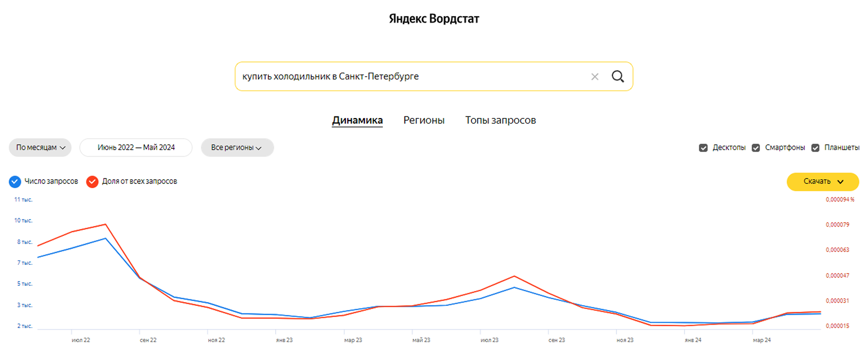This screenshot has width=868, height=356.
Task: Uncheck the Смартфоны checkbox
Action: pos(756,148)
